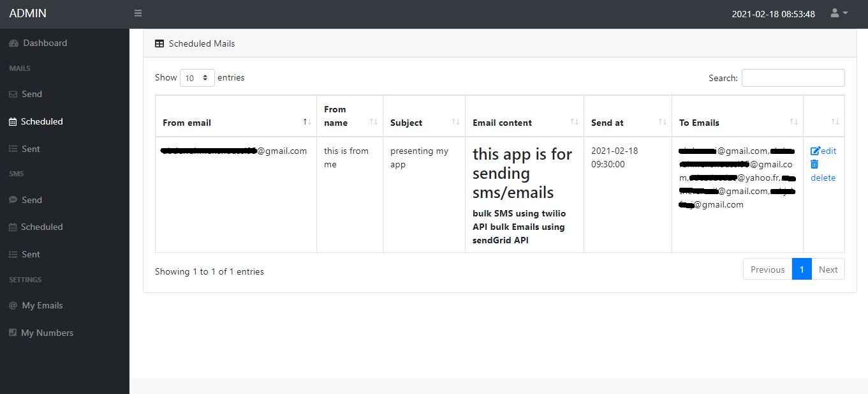
Task: Toggle the sidebar hamburger menu
Action: 138,13
